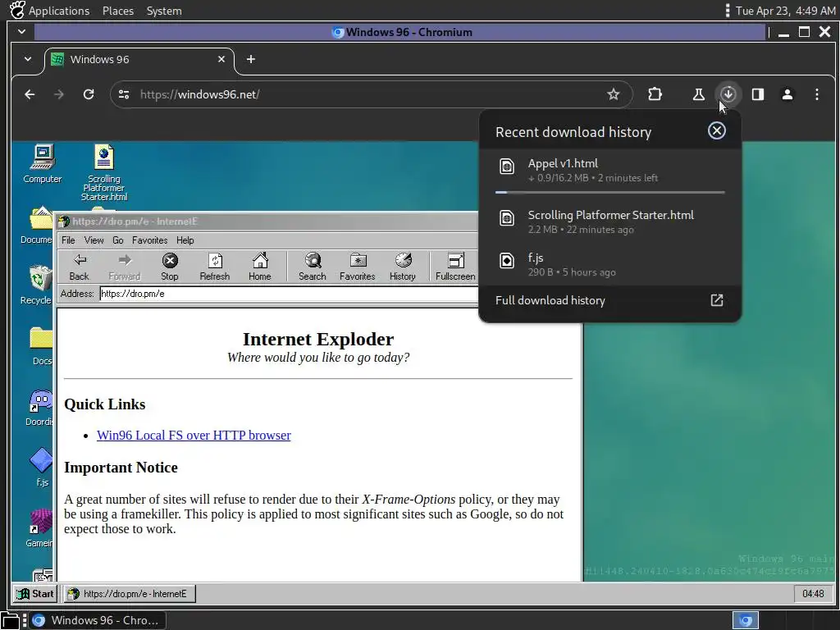Open the Computer desktop icon
The width and height of the screenshot is (840, 630).
43,164
